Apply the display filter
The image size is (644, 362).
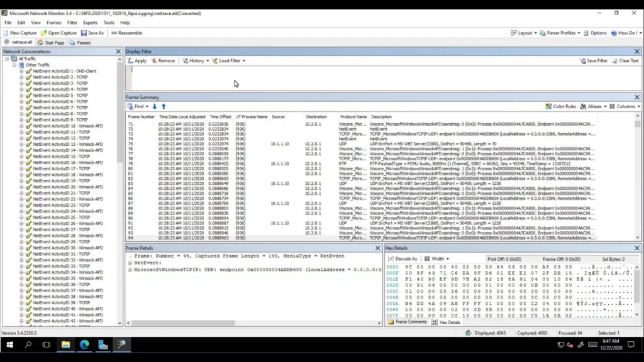click(140, 61)
